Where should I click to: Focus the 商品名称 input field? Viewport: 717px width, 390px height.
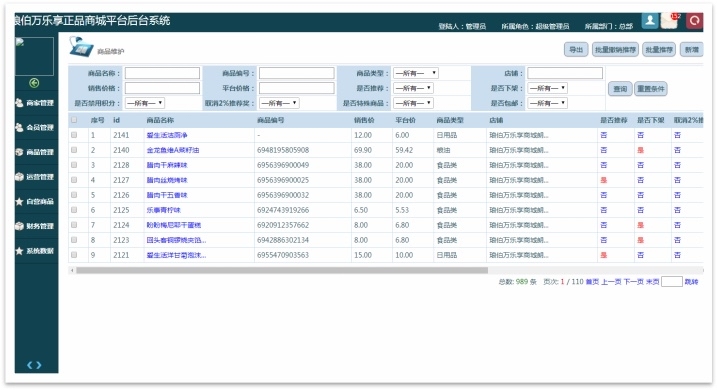[x=162, y=73]
